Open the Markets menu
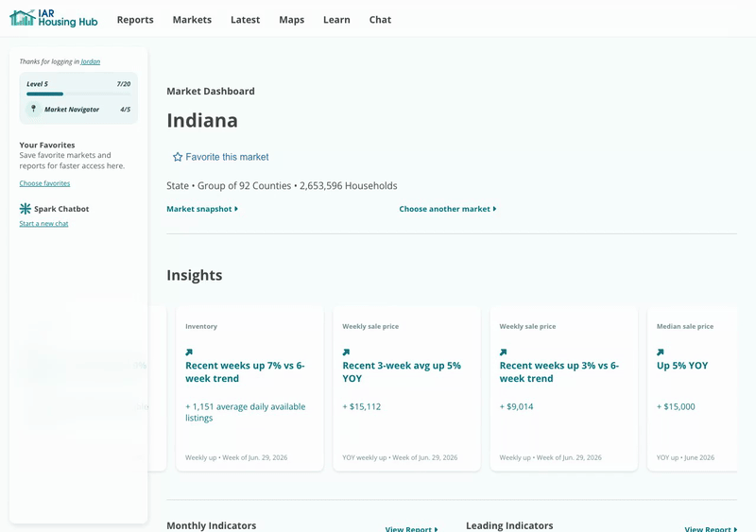This screenshot has width=756, height=532. pos(192,20)
